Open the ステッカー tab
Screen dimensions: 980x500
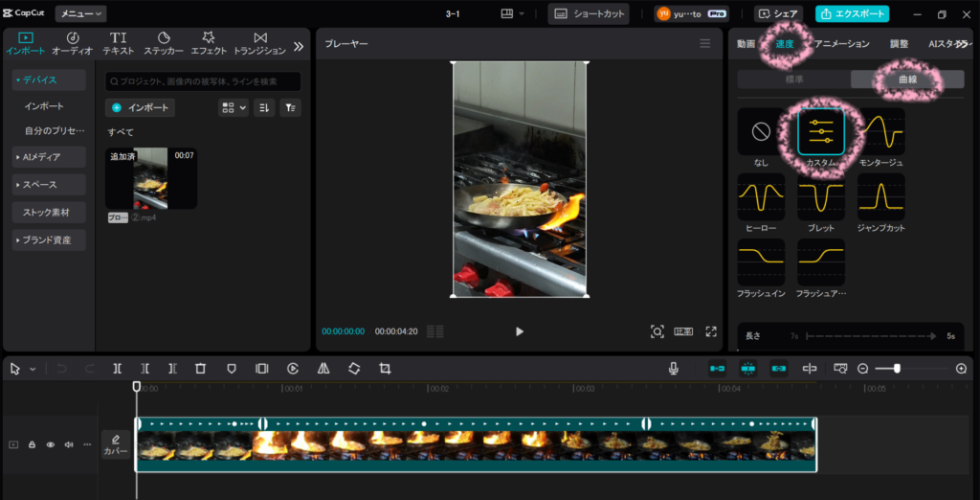[164, 44]
